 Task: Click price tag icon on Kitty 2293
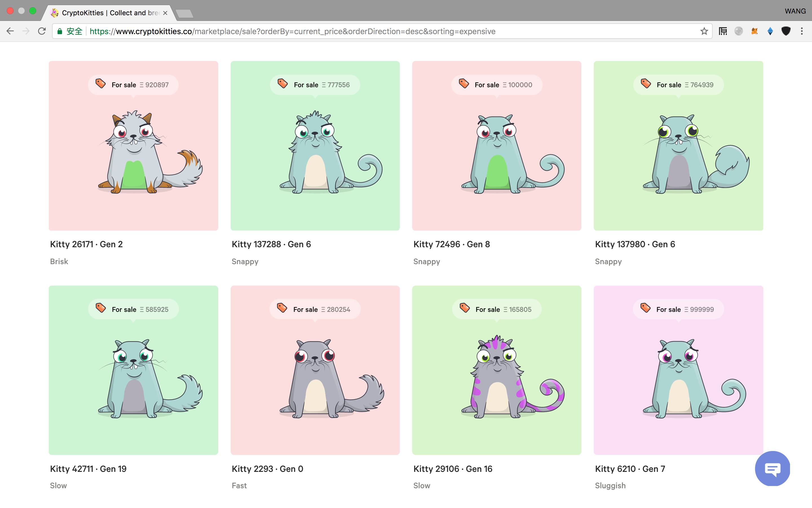282,308
